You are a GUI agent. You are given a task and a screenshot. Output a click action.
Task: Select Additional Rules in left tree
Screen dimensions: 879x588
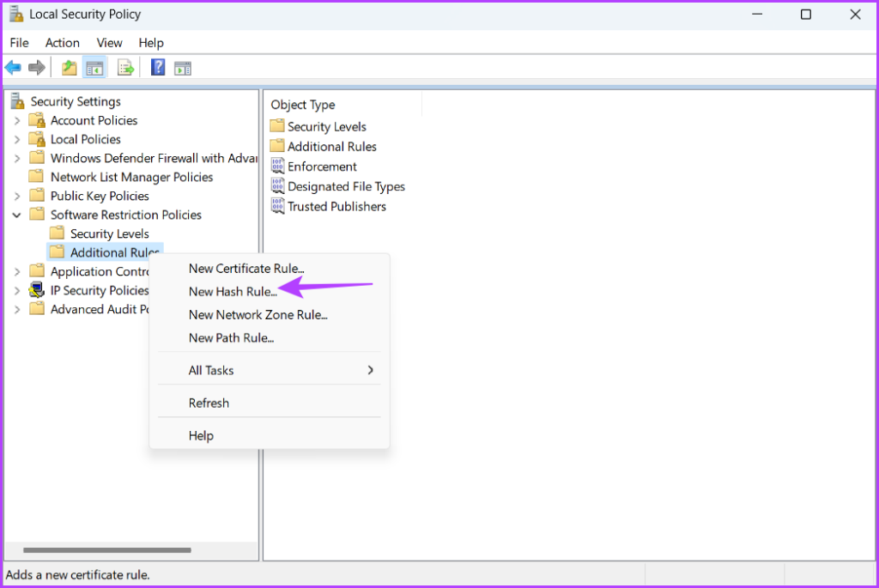pyautogui.click(x=115, y=252)
